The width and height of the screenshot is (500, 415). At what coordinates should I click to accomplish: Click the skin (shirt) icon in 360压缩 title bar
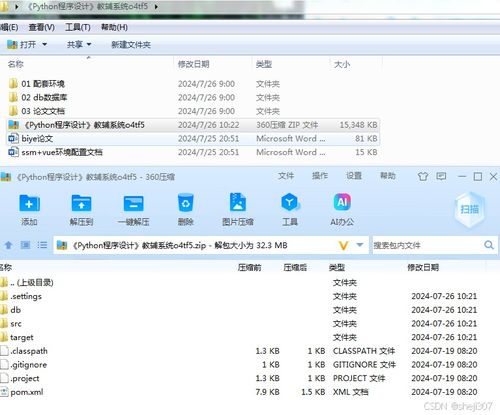(x=423, y=176)
